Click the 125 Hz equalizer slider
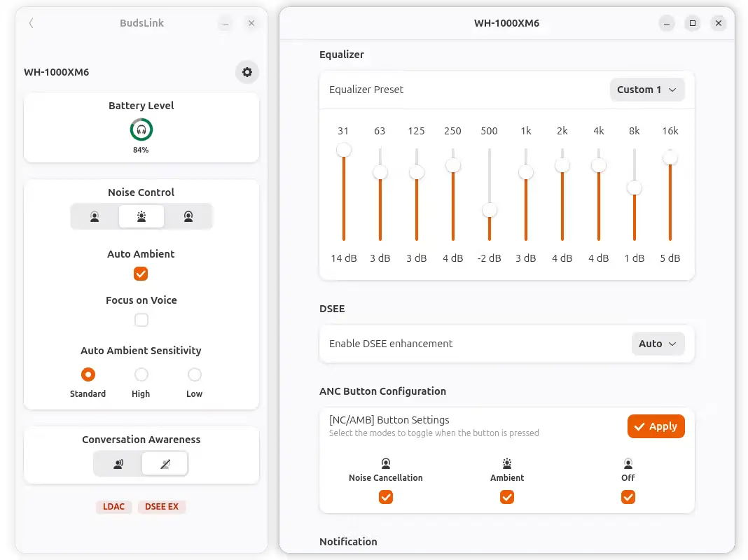This screenshot has width=748, height=560. pyautogui.click(x=417, y=195)
